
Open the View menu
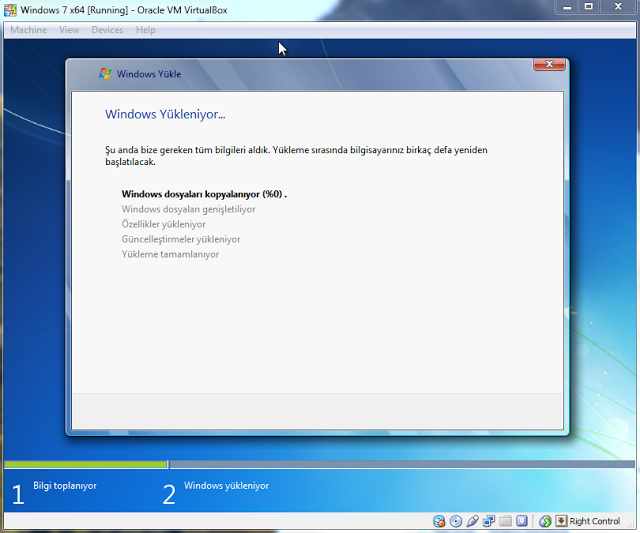69,30
